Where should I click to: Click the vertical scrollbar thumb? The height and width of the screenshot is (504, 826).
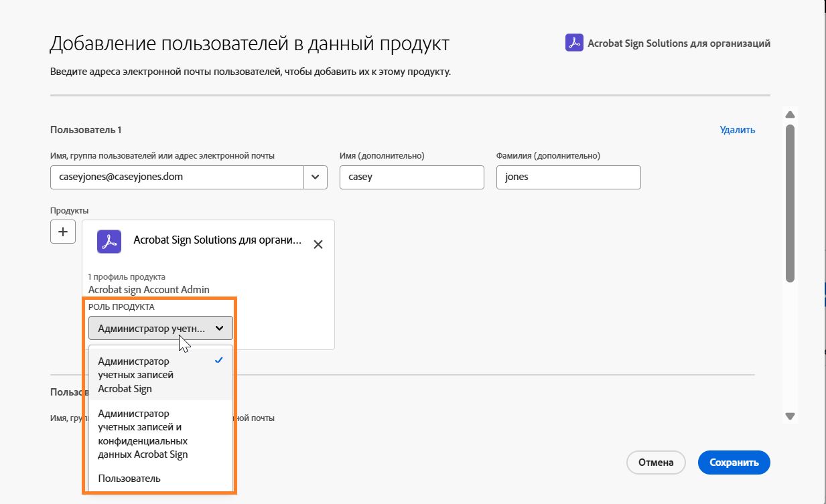pos(790,201)
